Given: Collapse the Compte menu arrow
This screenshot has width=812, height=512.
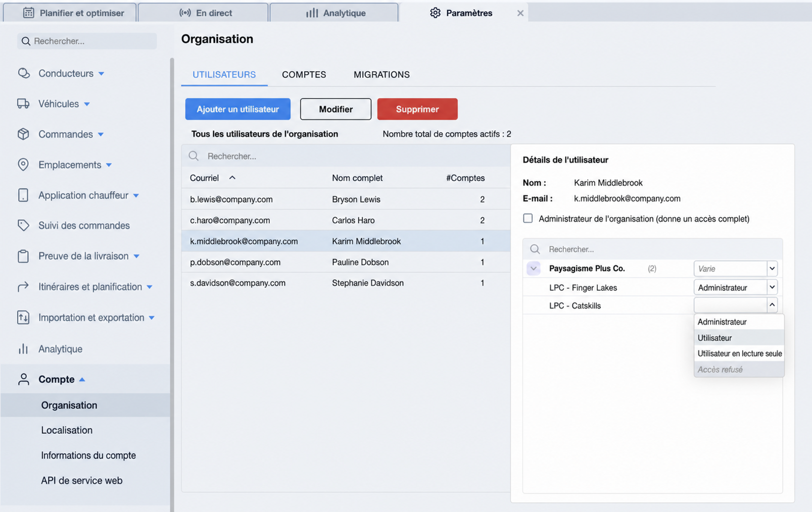Looking at the screenshot, I should (82, 379).
